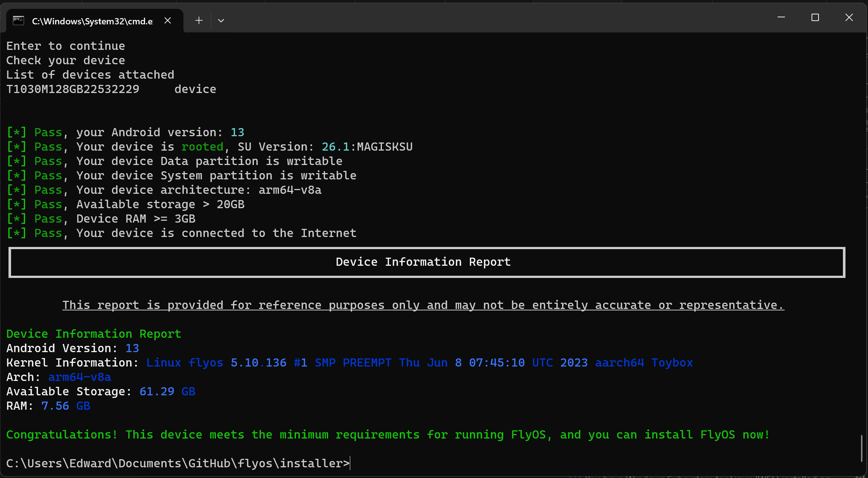Click the 'Android version: 13' pass line
This screenshot has width=868, height=478.
click(x=125, y=132)
